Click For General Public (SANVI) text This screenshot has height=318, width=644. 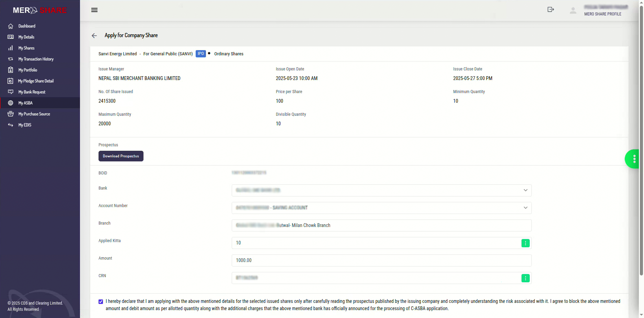tap(168, 54)
